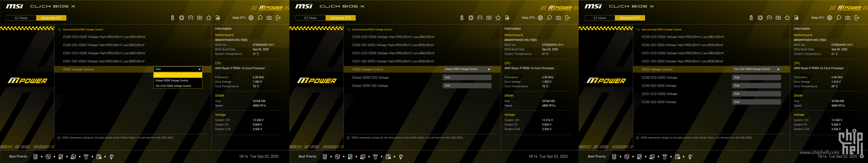Click Global VDDG IOD Voltage Auto field
The height and width of the screenshot is (163, 868).
[467, 86]
